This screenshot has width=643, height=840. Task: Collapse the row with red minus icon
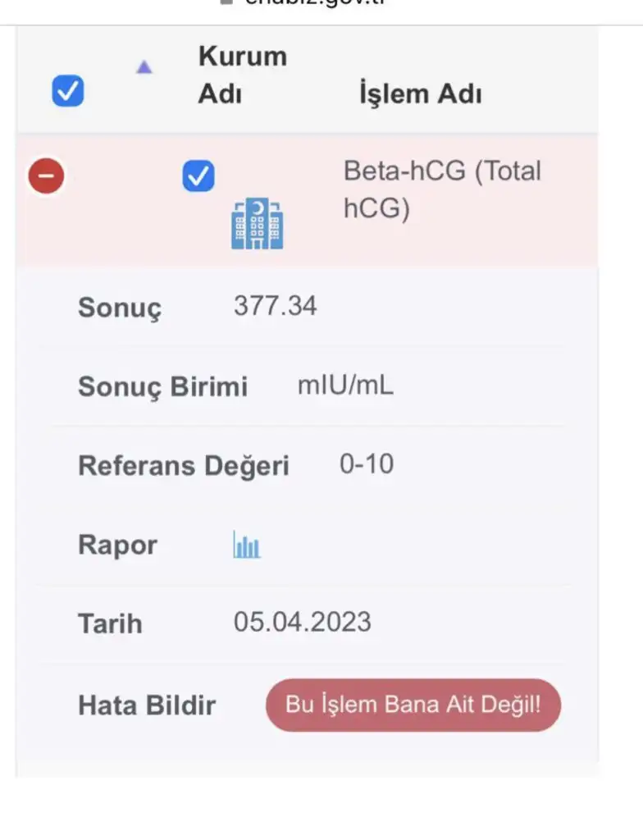[47, 176]
